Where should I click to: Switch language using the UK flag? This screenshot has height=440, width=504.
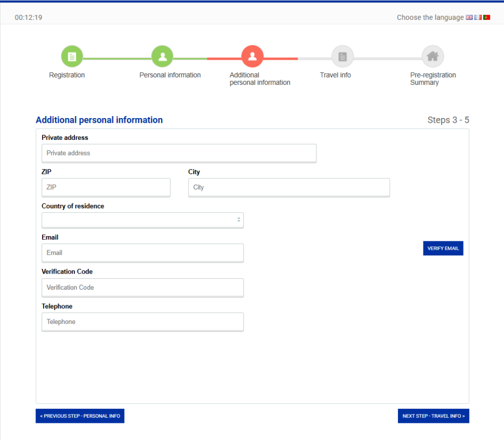click(469, 18)
